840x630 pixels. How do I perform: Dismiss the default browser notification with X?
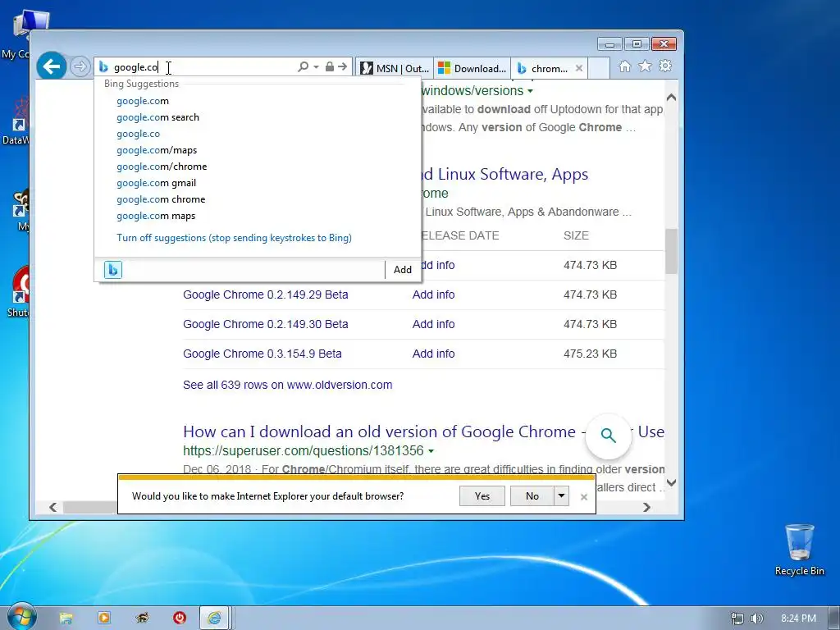click(x=584, y=497)
